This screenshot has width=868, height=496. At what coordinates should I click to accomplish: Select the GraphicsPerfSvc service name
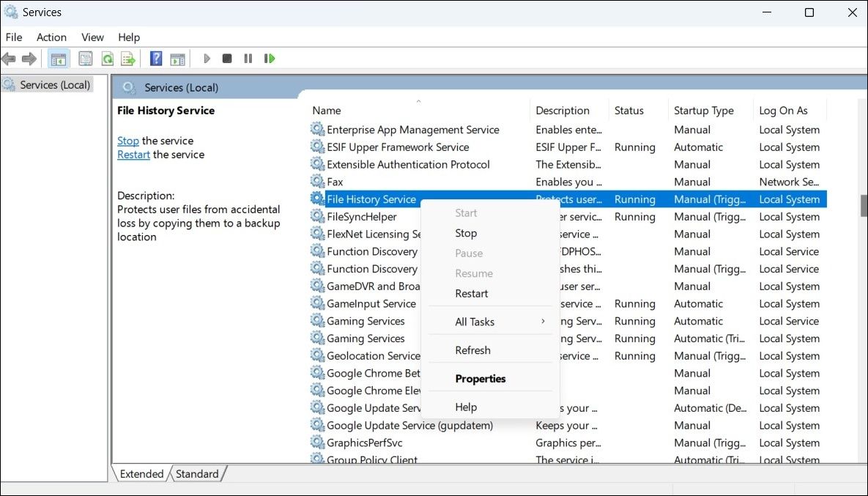[x=364, y=443]
